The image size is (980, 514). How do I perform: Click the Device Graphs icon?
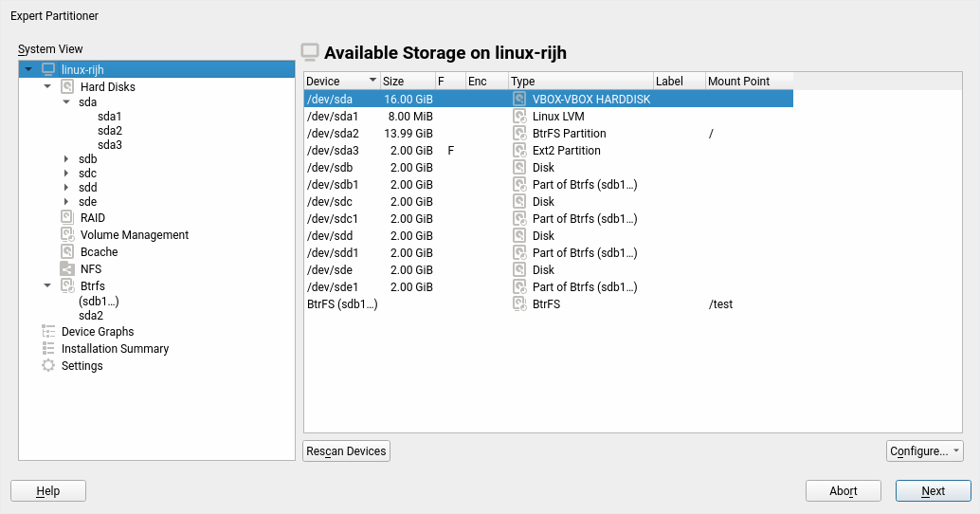tap(48, 332)
